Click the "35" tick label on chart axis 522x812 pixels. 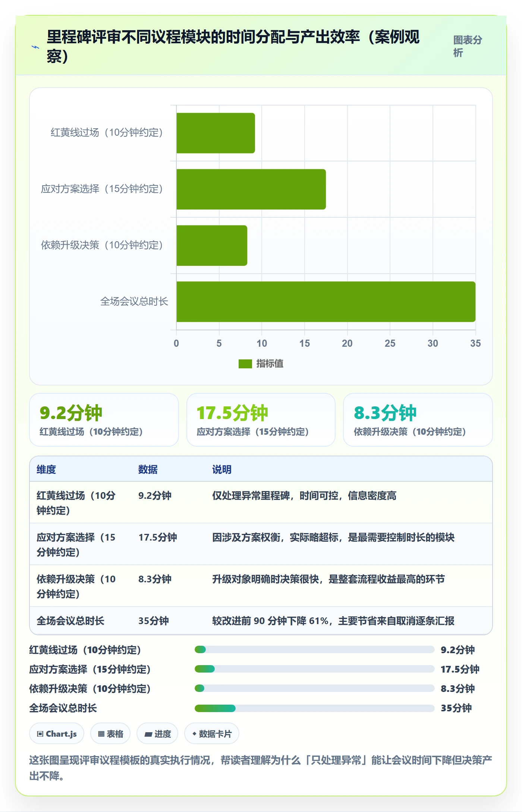coord(475,343)
